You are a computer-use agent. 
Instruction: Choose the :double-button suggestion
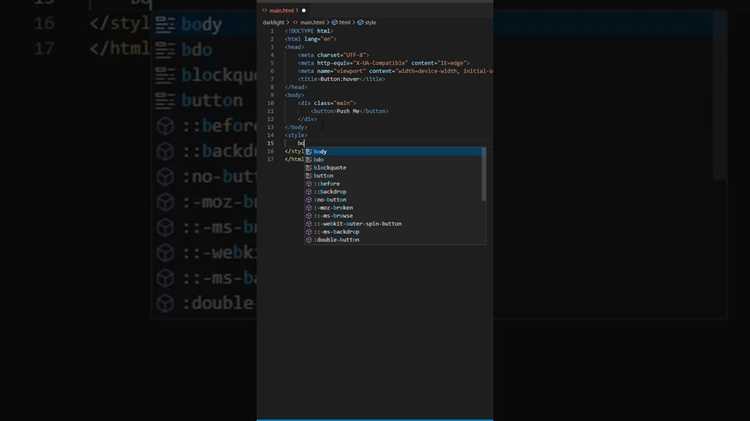coord(395,240)
